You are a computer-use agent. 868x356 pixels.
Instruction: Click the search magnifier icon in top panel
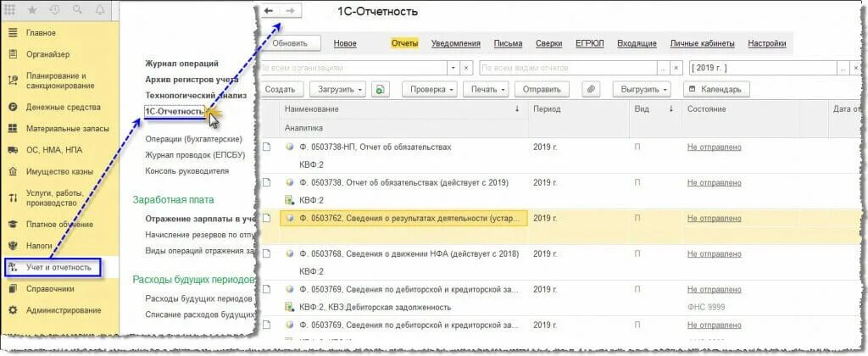point(77,10)
